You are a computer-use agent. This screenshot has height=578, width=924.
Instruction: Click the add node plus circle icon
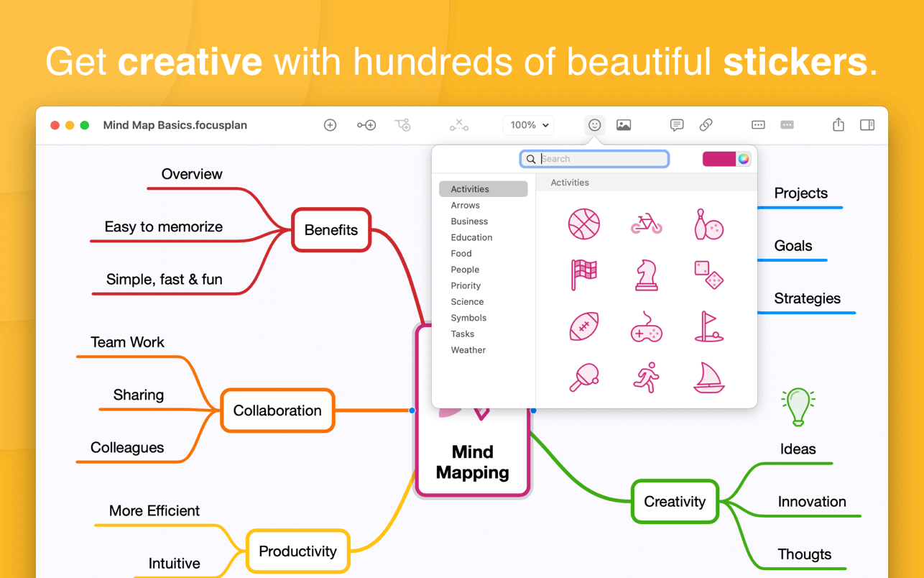[x=330, y=125]
